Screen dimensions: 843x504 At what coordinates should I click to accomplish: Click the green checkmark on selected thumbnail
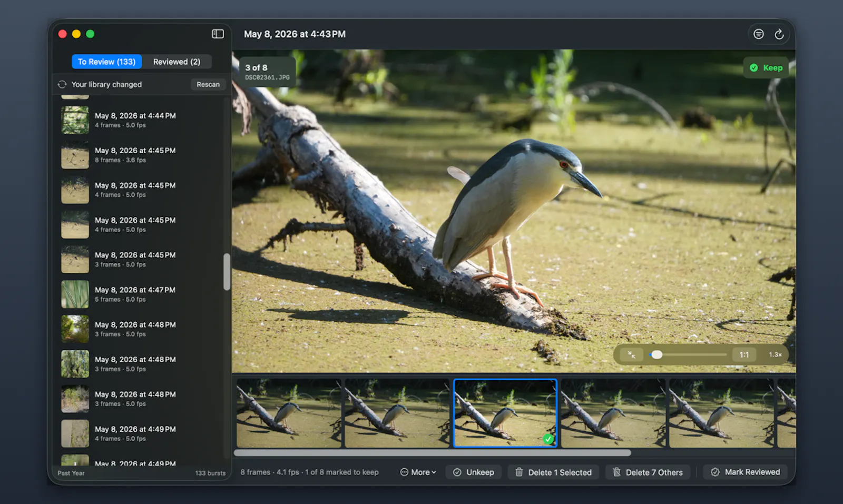point(548,439)
